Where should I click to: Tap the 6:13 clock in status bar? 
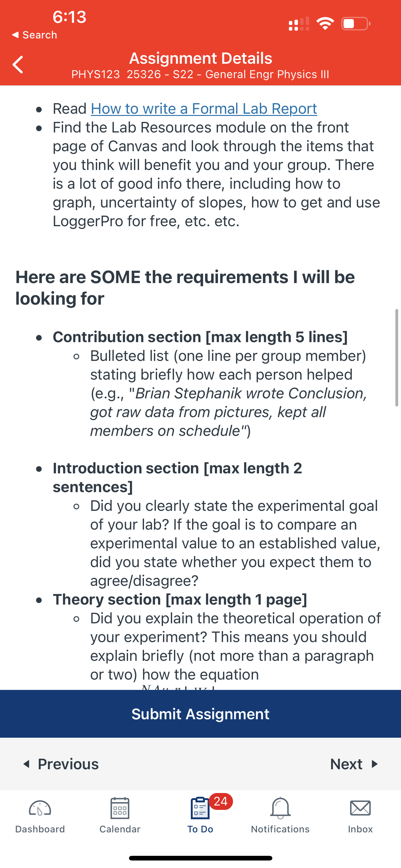(x=69, y=17)
